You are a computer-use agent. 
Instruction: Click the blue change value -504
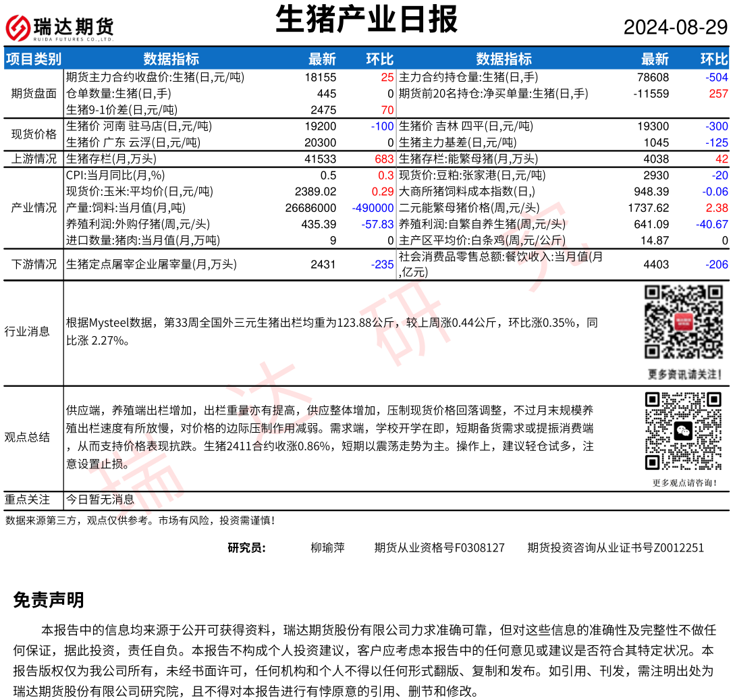717,77
